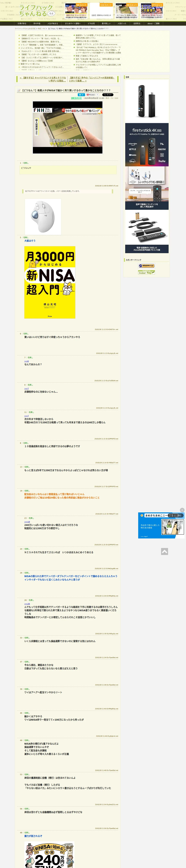Click post text 配当金みたいなもんは2割税金払って
Viewport: 186px width, 868px height.
coord(54,494)
